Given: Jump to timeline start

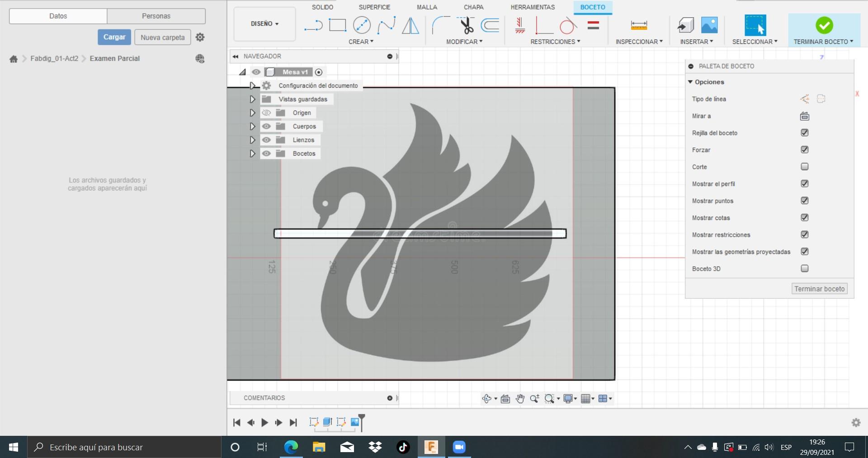Looking at the screenshot, I should [x=236, y=423].
